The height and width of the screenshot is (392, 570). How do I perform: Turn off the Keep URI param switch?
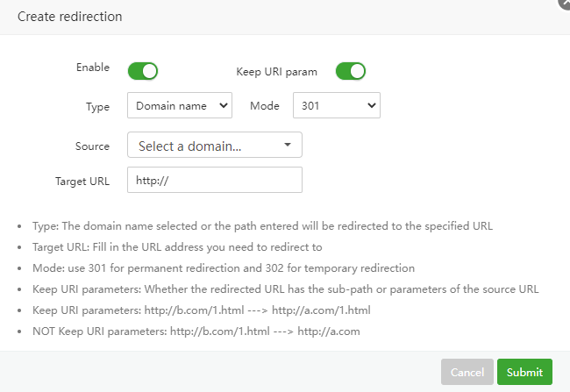350,71
